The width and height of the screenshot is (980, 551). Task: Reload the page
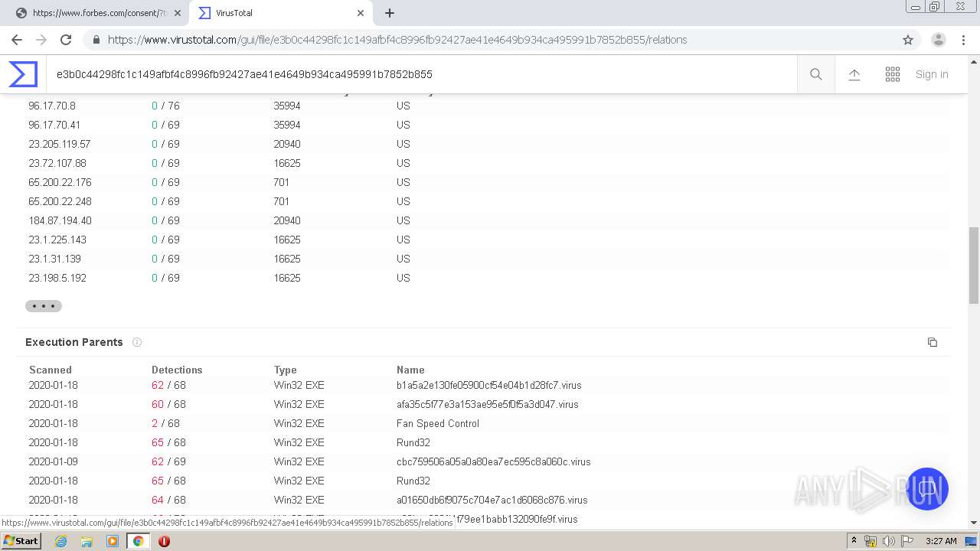66,40
